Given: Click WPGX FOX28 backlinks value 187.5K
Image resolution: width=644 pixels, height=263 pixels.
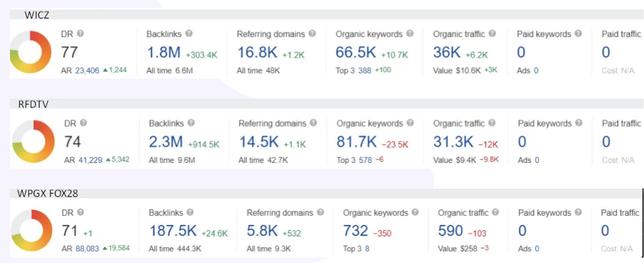Looking at the screenshot, I should 173,231.
